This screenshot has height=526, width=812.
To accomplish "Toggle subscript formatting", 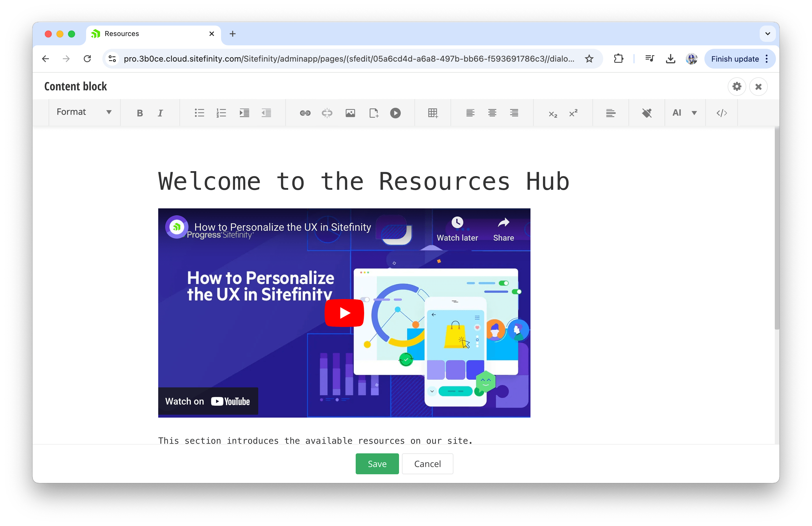I will pos(552,113).
